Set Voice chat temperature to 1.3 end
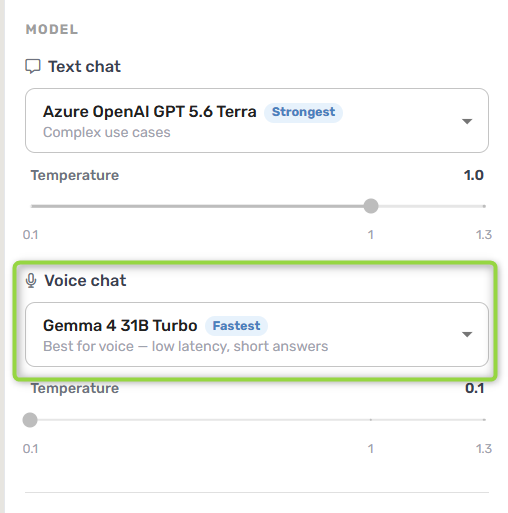 pos(484,420)
